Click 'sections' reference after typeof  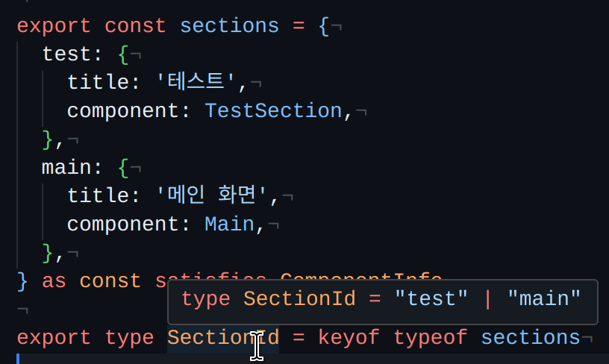point(531,338)
